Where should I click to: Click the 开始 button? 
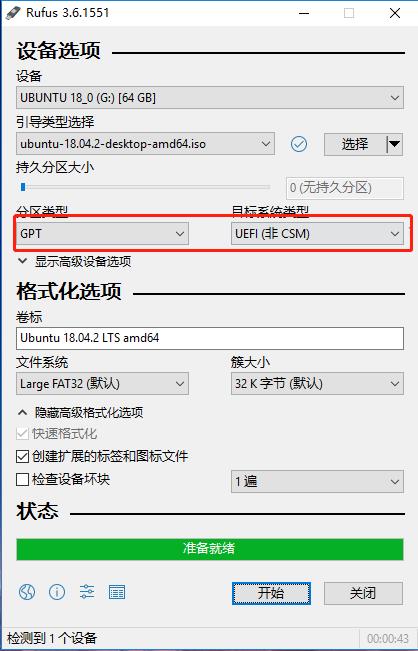[x=271, y=593]
